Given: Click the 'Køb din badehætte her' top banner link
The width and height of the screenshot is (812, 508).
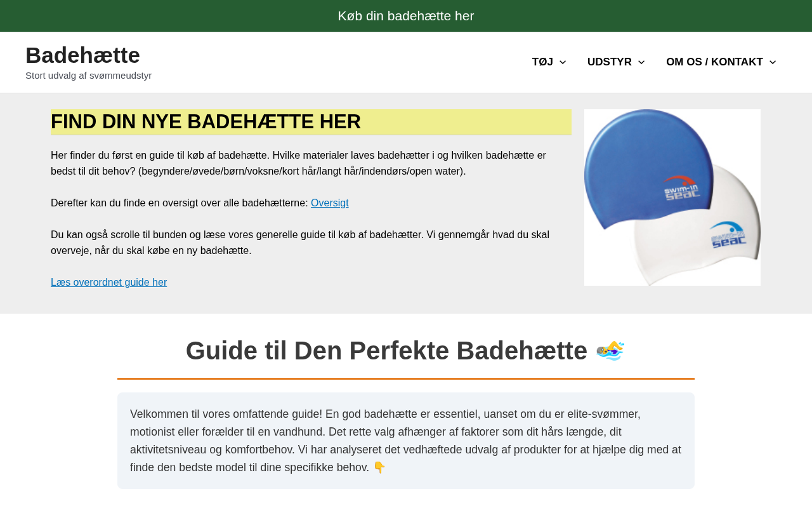Looking at the screenshot, I should click(x=406, y=16).
